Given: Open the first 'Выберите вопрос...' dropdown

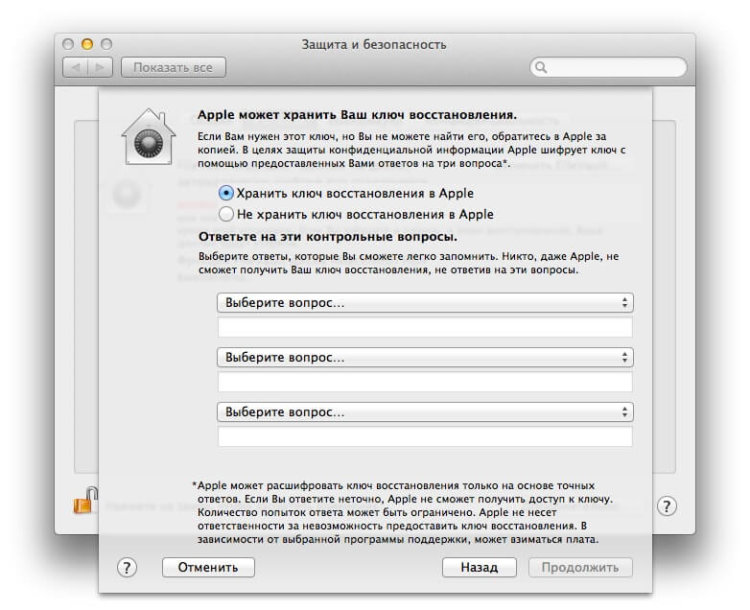Looking at the screenshot, I should click(x=425, y=303).
